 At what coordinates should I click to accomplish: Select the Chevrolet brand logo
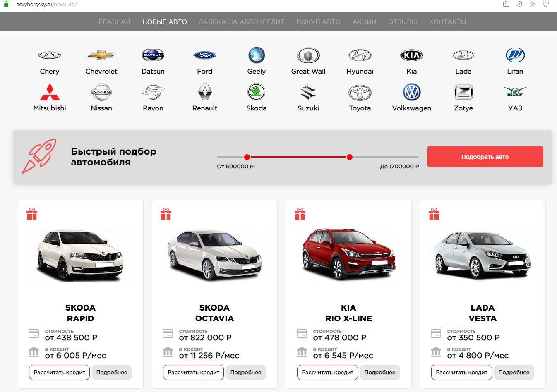coord(101,55)
